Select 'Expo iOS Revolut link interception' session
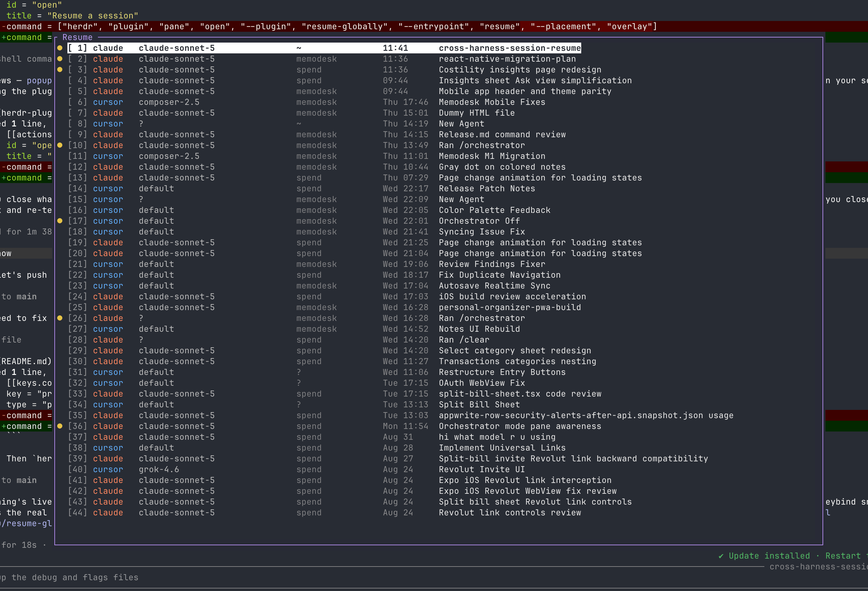Screen dimensions: 868x591 click(340, 480)
